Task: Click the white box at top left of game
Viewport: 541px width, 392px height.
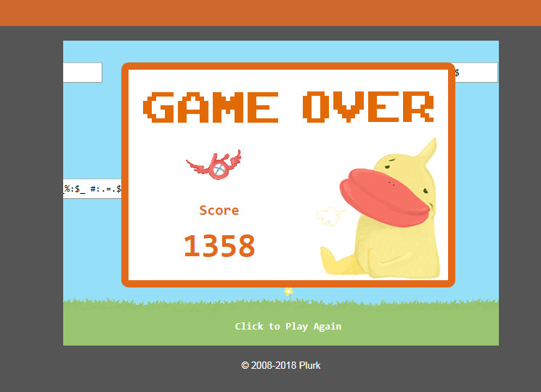Action: [x=83, y=73]
